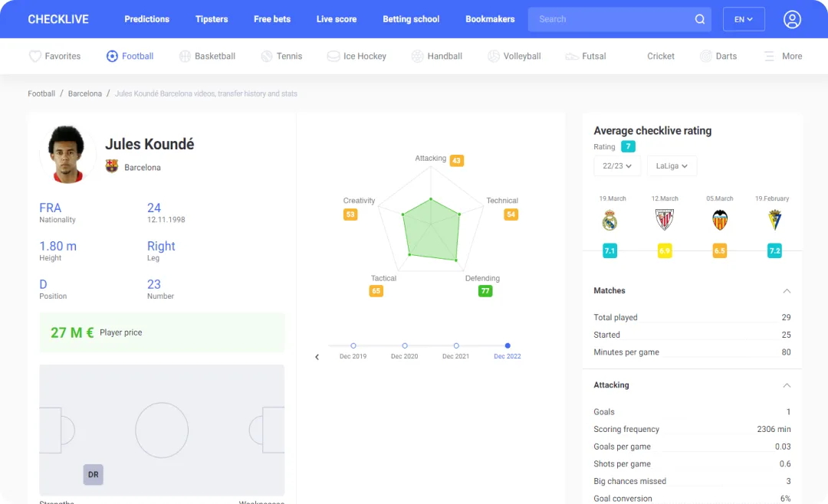Click the Basketball sport icon
The height and width of the screenshot is (504, 828).
185,56
